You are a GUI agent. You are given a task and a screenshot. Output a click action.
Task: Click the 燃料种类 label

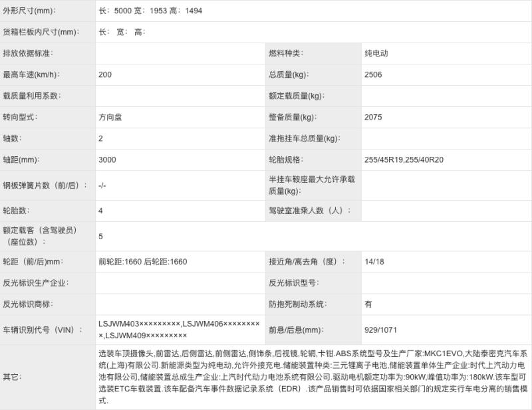(x=286, y=53)
